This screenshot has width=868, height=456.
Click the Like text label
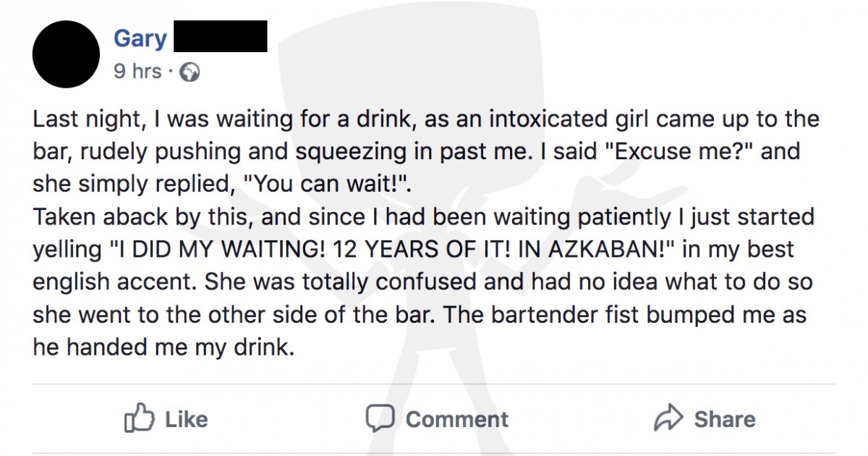187,419
